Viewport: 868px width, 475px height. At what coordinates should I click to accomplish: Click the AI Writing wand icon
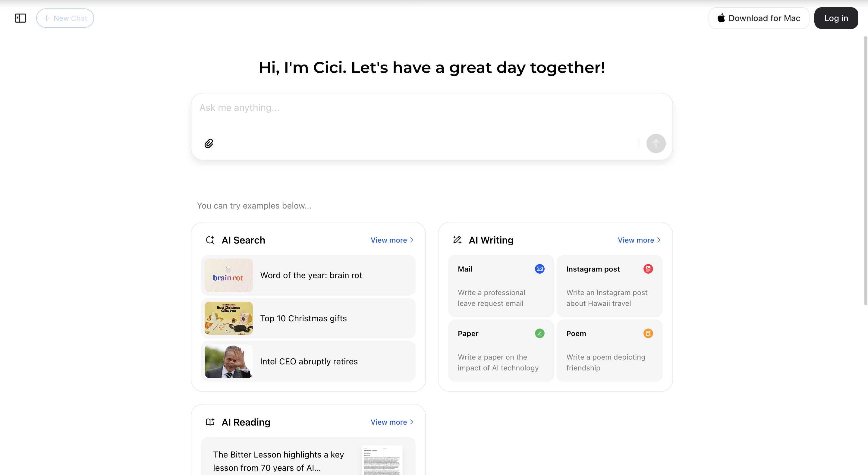tap(457, 240)
